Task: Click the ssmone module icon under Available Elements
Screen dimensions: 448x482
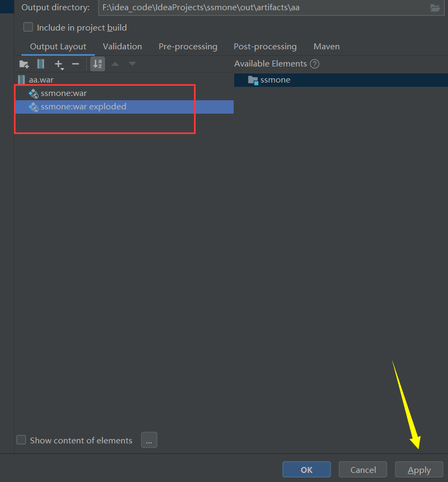Action: (252, 79)
